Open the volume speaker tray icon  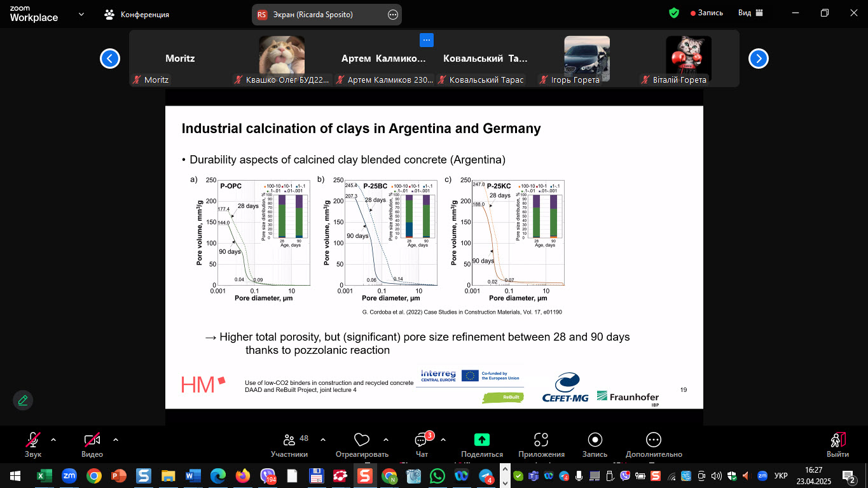(717, 476)
